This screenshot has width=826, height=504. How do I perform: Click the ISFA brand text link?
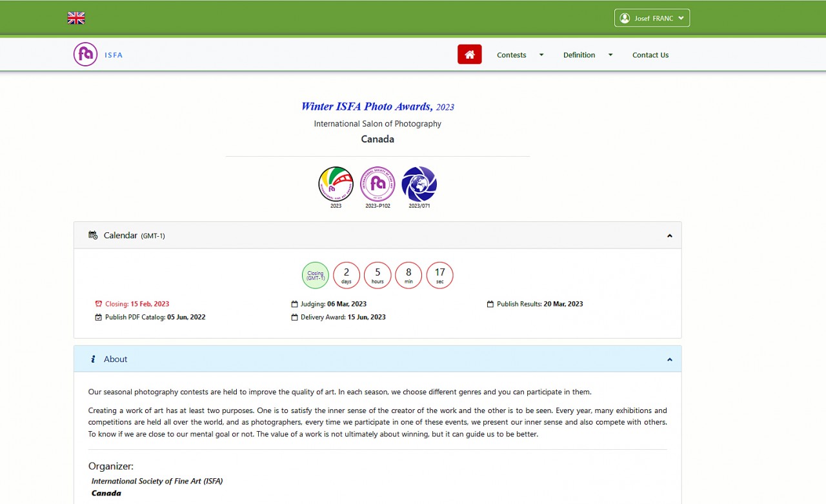[x=114, y=55]
